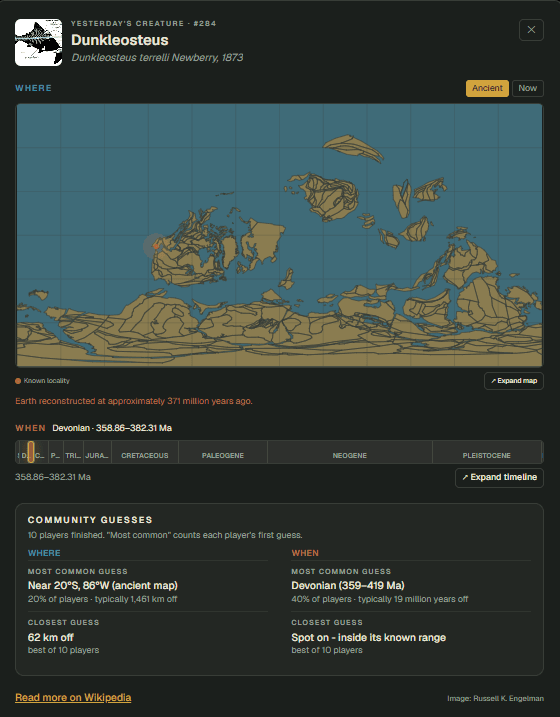The image size is (560, 717).
Task: Select the Paleogene period on the timeline
Action: click(223, 452)
